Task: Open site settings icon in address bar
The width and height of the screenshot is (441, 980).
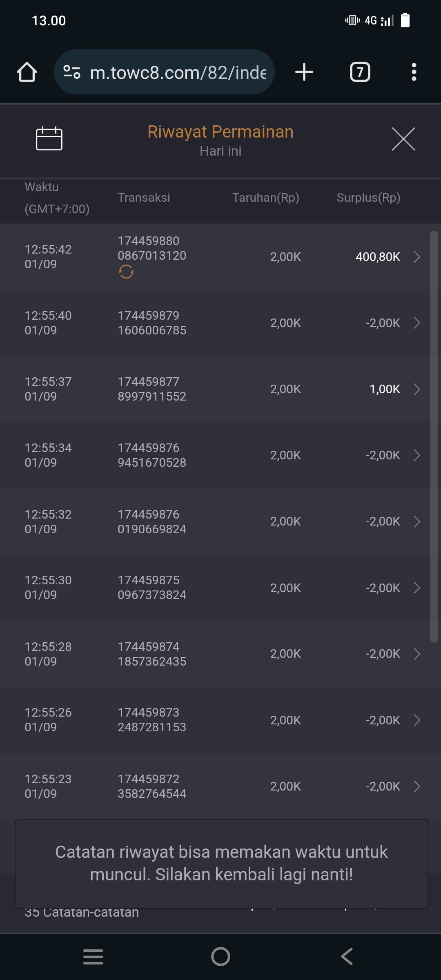Action: (72, 72)
